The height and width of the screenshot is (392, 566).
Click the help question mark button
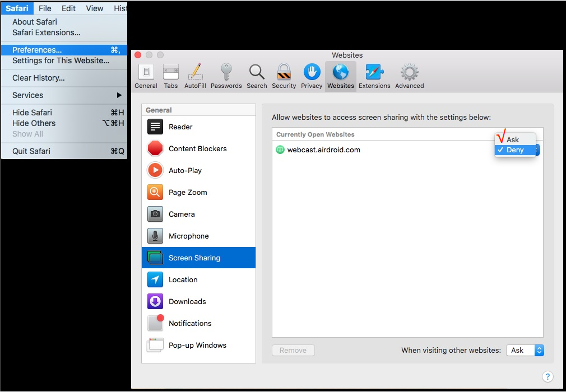click(x=548, y=376)
